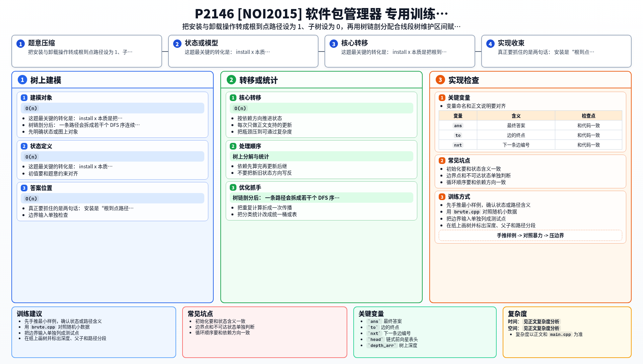Click the highlighted bar 树链剖分后 under 优化抓手
The height and width of the screenshot is (364, 643).
pyautogui.click(x=321, y=198)
